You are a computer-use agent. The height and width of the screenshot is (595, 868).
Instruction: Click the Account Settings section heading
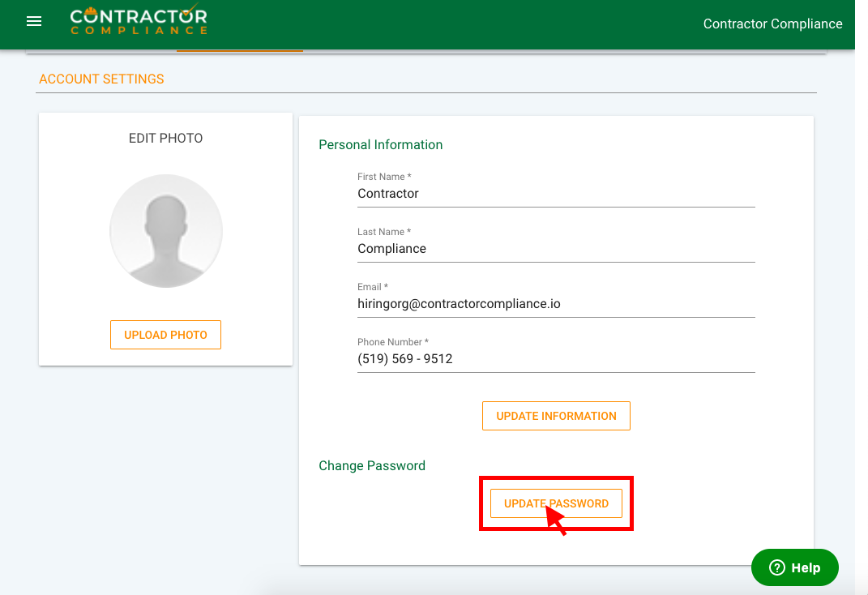(101, 79)
